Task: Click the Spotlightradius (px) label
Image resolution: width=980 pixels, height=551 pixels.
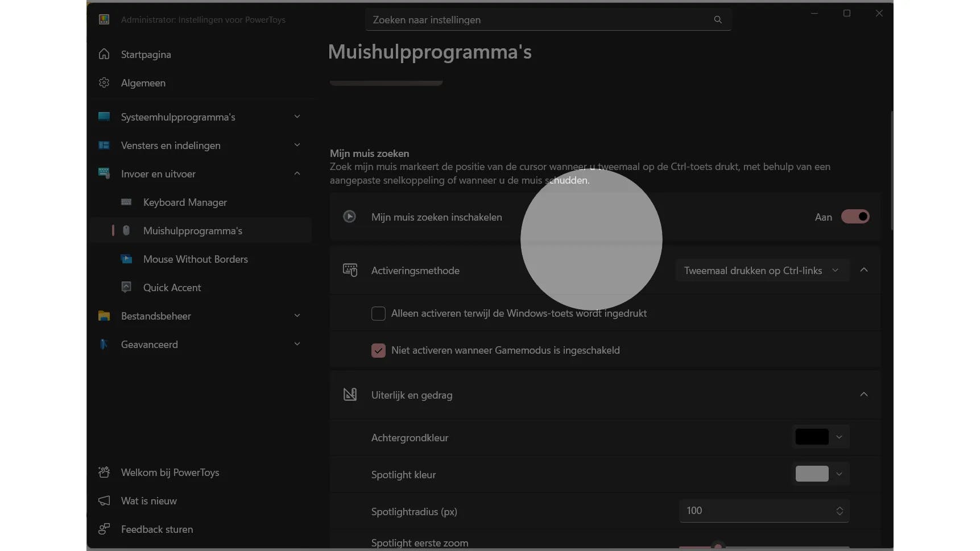Action: click(414, 511)
